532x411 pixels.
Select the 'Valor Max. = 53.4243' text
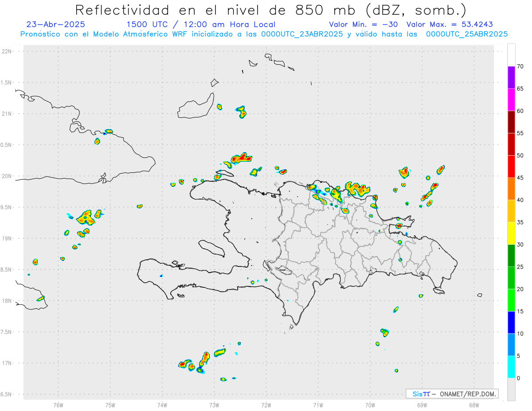450,25
